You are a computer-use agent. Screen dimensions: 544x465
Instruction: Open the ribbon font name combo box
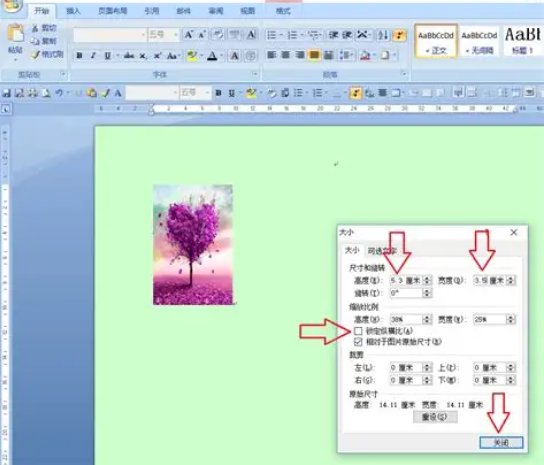pyautogui.click(x=110, y=35)
